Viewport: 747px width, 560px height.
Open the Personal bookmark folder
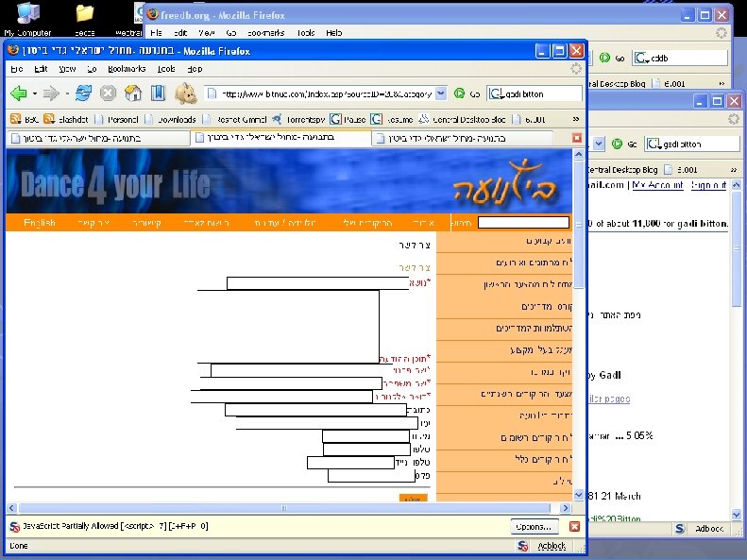117,119
